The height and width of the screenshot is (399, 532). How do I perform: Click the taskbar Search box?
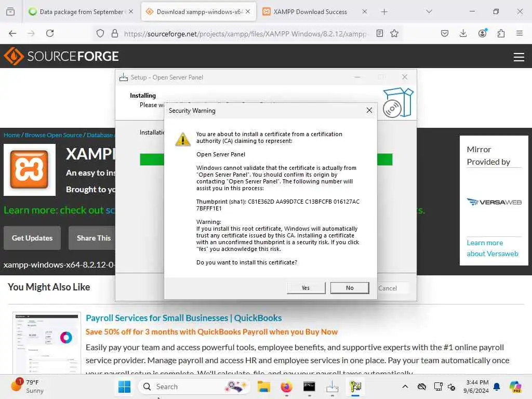(x=194, y=387)
